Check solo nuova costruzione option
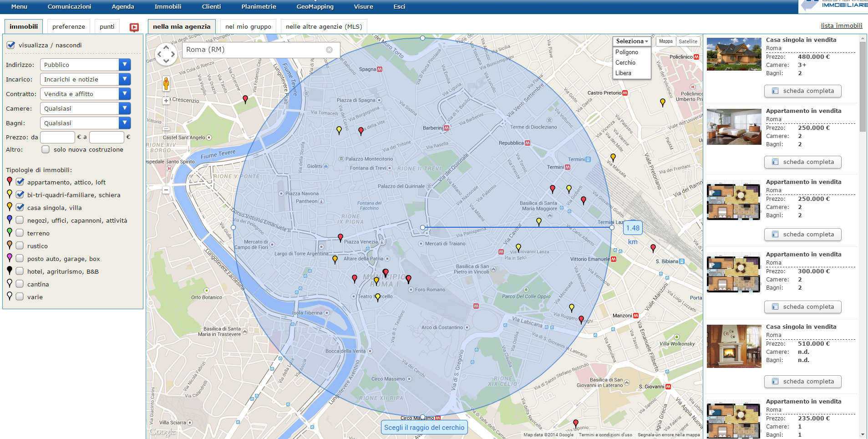The image size is (868, 439). [46, 149]
